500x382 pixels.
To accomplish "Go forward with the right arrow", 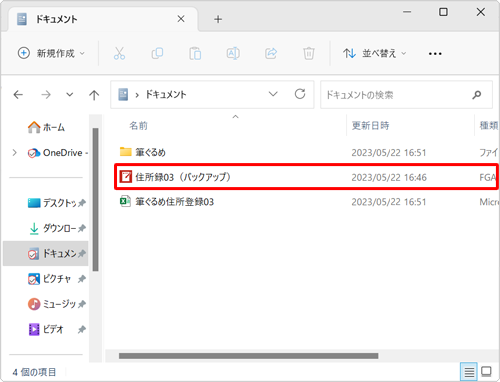I will tap(46, 95).
